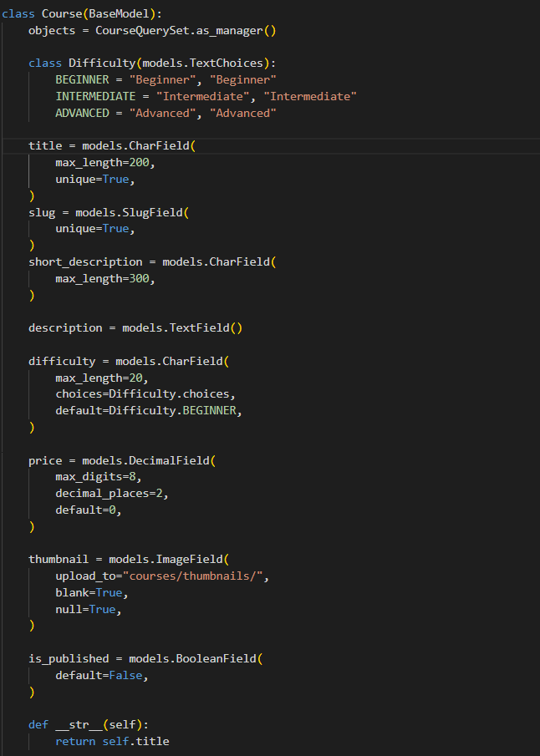540x756 pixels.
Task: Click CourseQuerySet in the objects assignment
Action: (x=142, y=30)
